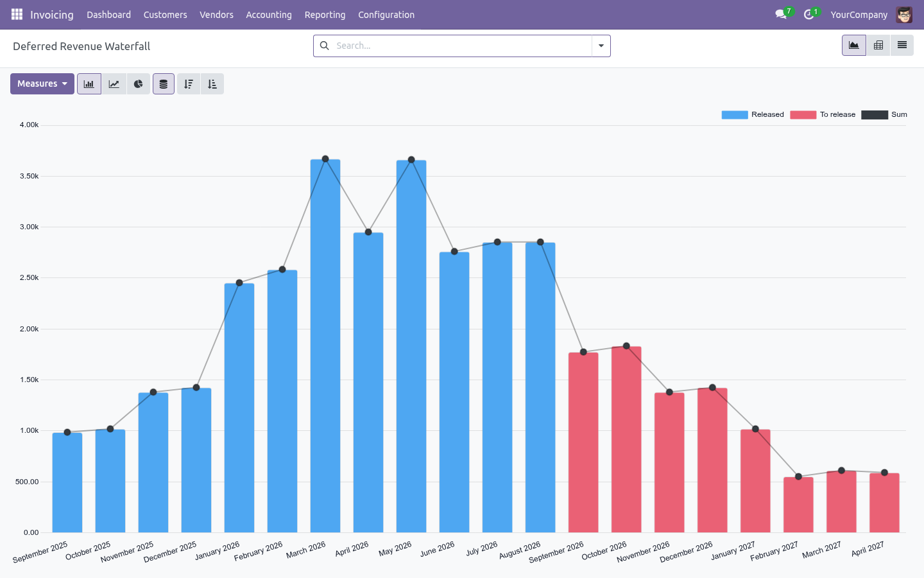This screenshot has height=578, width=924.
Task: Click the September 2026 red bar
Action: 583,442
